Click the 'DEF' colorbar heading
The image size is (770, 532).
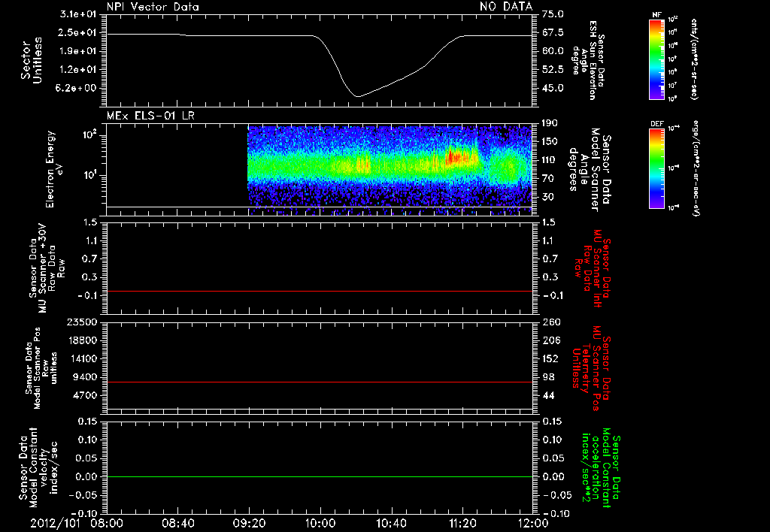[x=656, y=124]
